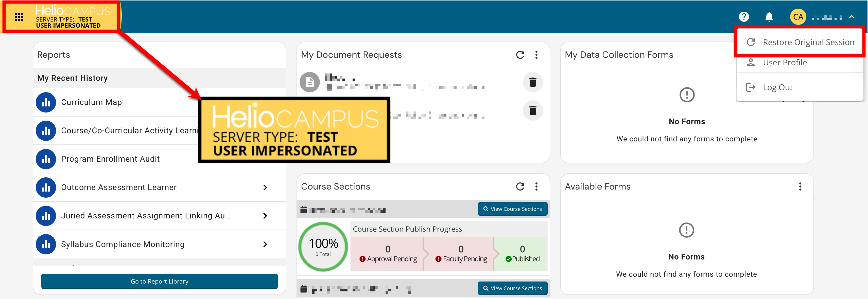
Task: Click Go to Report Library button
Action: click(159, 281)
